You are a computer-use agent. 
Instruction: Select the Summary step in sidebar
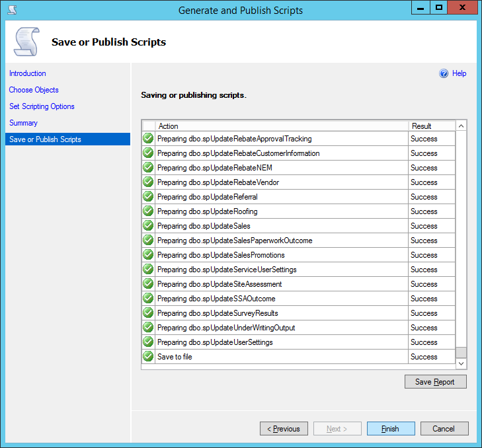(23, 123)
